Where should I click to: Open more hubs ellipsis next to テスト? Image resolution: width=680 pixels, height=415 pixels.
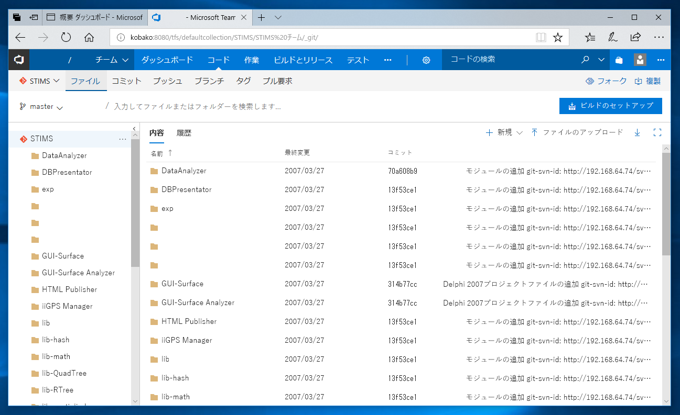pyautogui.click(x=388, y=60)
